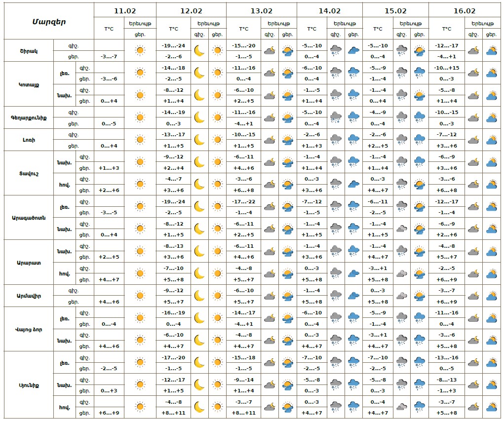
Task: Click Գեղարքունիք night snow cloud icon on 14.02
Action: (336, 117)
